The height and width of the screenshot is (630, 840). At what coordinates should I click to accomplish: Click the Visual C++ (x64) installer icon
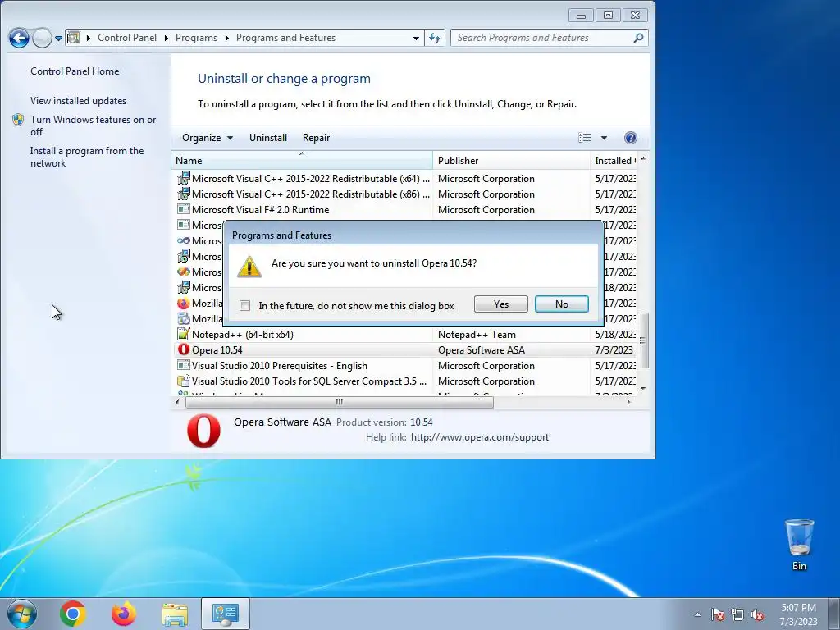pos(184,178)
